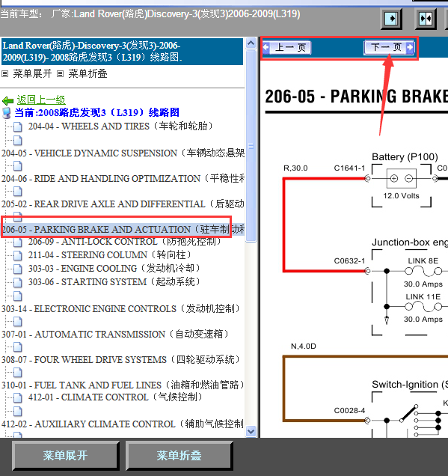Open 412-01 CLIMATE CONTROL entry

coord(115,397)
